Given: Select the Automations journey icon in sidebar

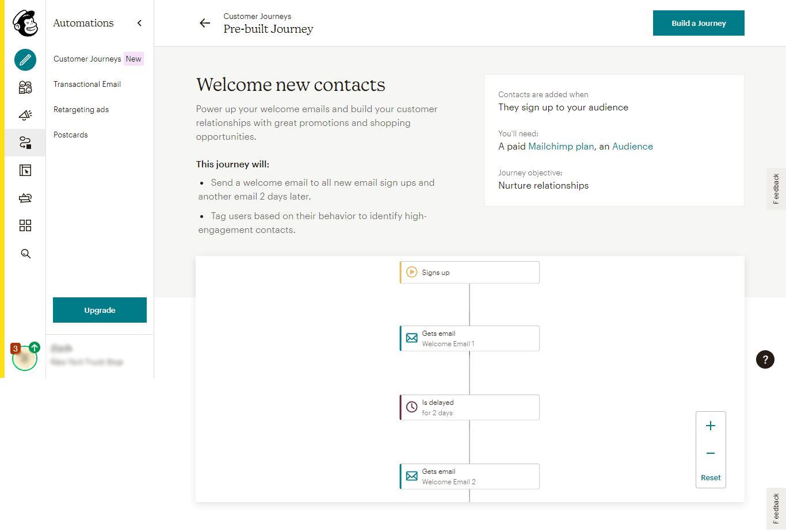Looking at the screenshot, I should (25, 143).
